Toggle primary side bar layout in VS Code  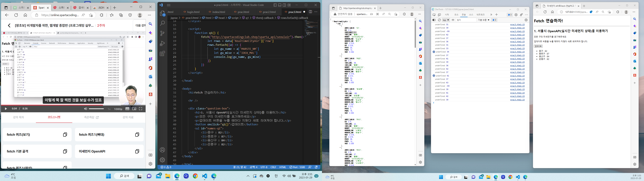[x=275, y=5]
